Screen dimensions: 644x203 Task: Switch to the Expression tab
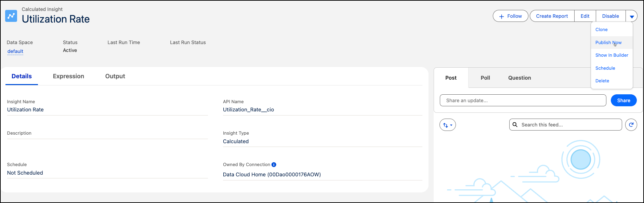pos(68,76)
